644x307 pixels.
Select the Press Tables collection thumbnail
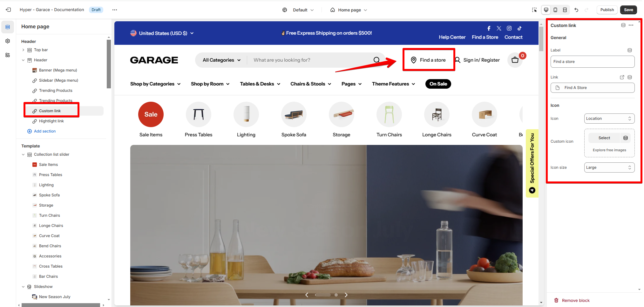(x=199, y=114)
